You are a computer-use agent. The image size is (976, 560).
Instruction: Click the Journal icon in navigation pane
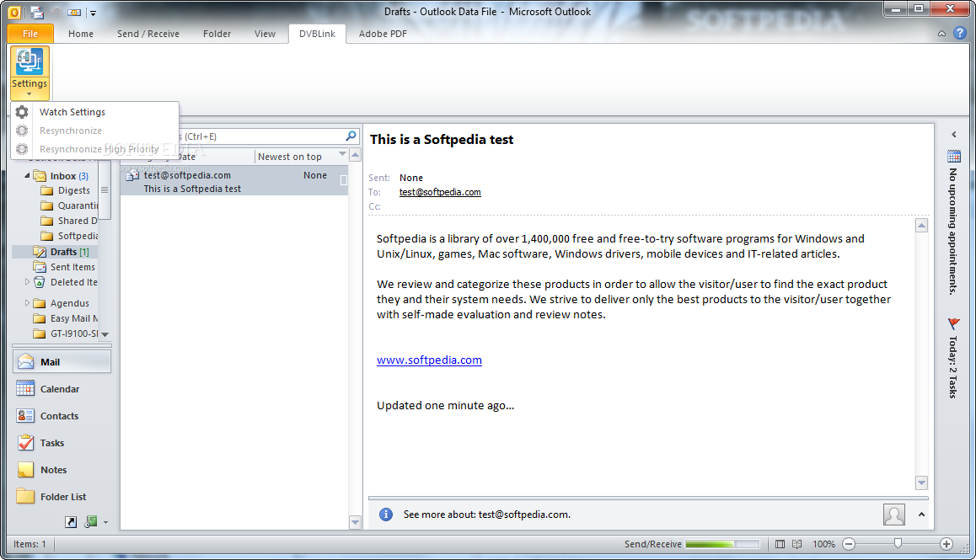pos(91,521)
